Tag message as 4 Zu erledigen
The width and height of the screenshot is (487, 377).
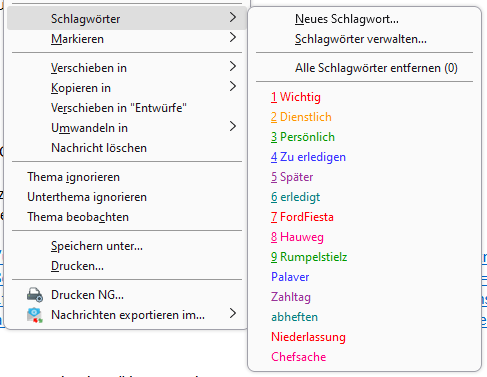(308, 157)
